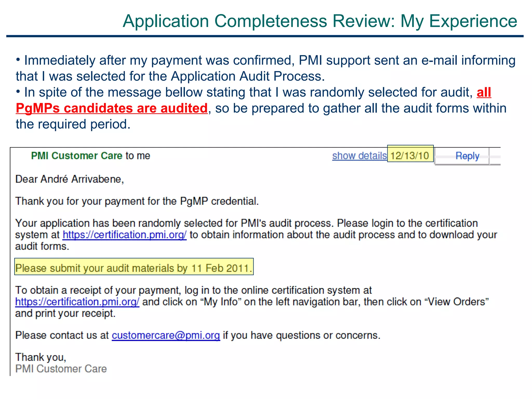The width and height of the screenshot is (532, 399).
Task: Click 'if you have questions or concerns.' text
Action: click(302, 335)
